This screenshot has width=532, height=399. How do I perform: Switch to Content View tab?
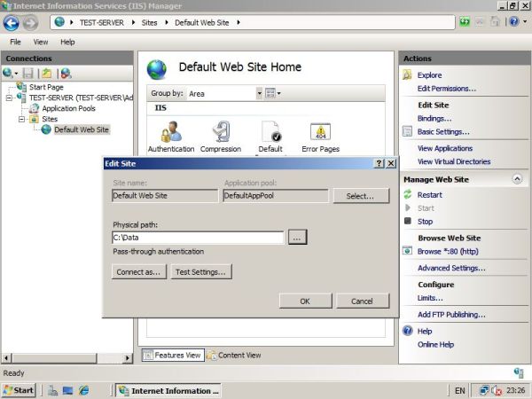(x=234, y=355)
